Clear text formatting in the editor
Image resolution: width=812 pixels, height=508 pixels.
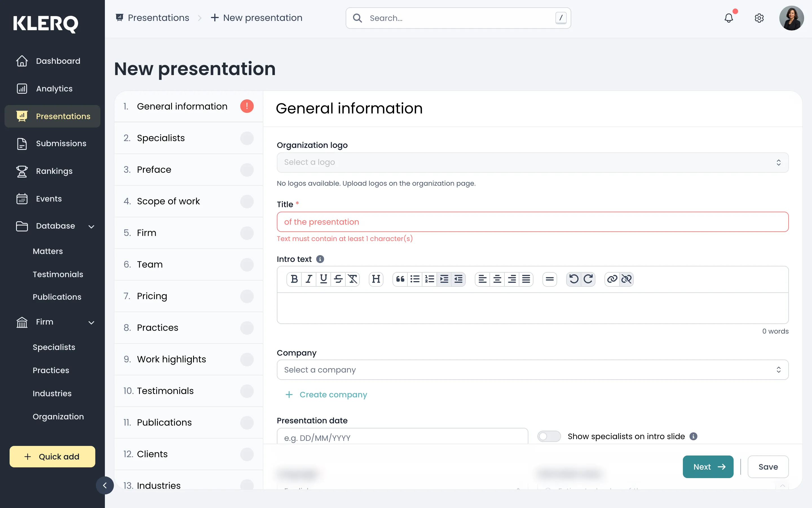pyautogui.click(x=353, y=279)
